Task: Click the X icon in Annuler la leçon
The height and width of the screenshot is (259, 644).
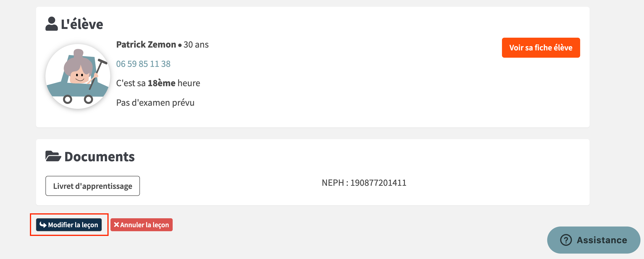Action: 116,224
